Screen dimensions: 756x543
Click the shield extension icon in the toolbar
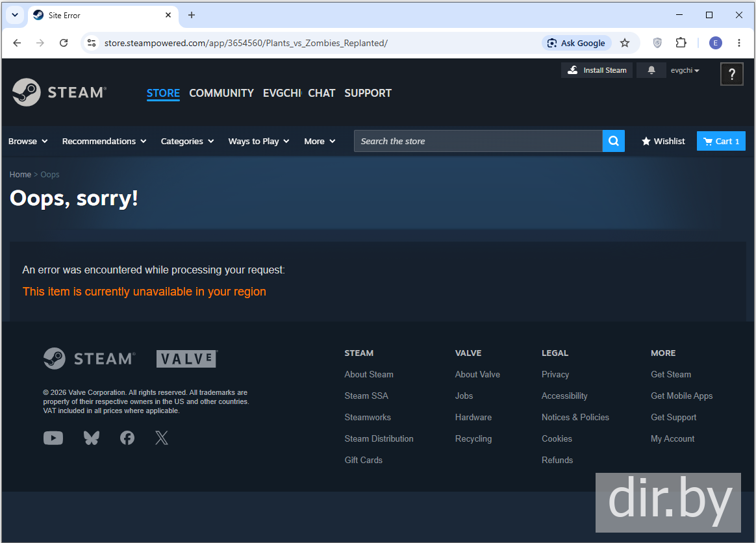[x=657, y=43]
